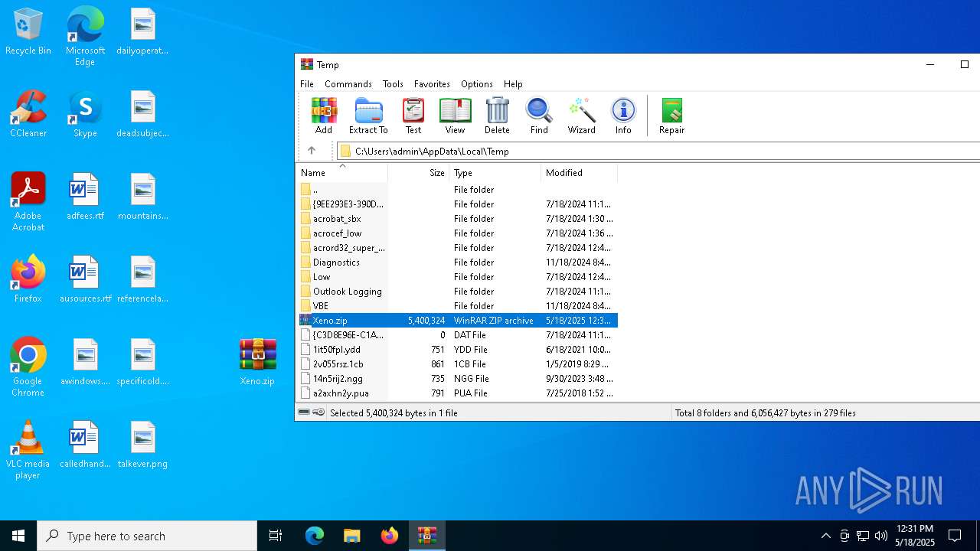
Task: Click the drive icon in status bar
Action: 304,412
